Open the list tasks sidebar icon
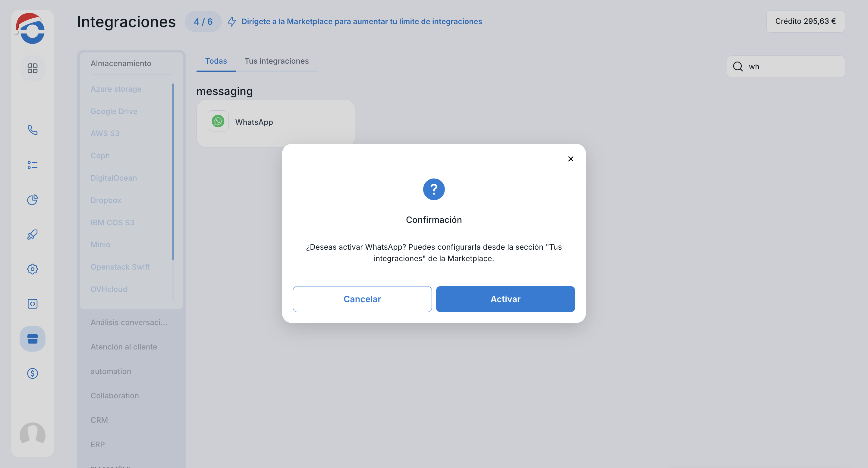Viewport: 868px width, 468px height. pos(32,165)
